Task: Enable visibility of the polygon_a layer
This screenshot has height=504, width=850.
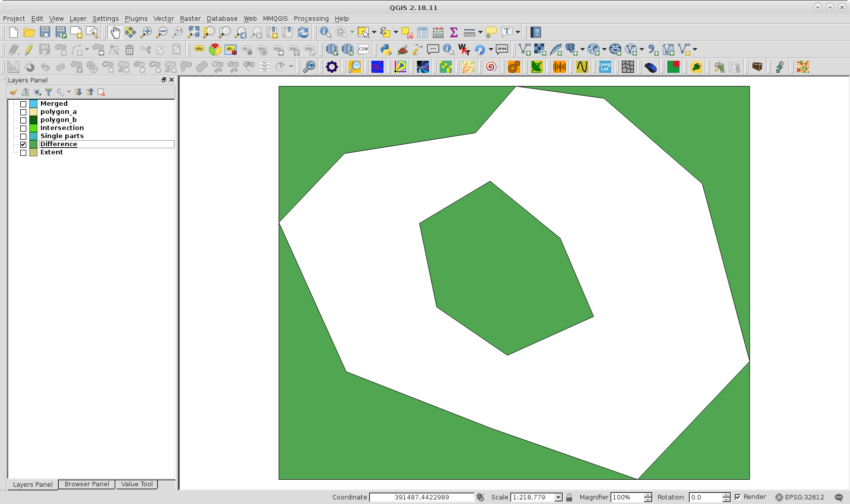Action: pos(23,112)
